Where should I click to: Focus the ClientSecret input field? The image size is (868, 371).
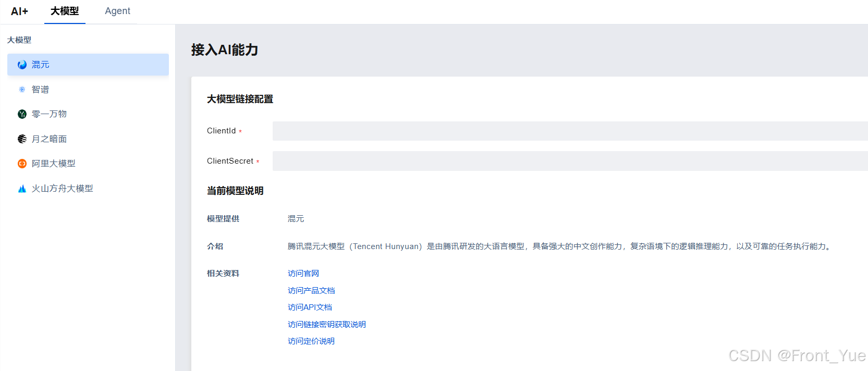[x=570, y=161]
